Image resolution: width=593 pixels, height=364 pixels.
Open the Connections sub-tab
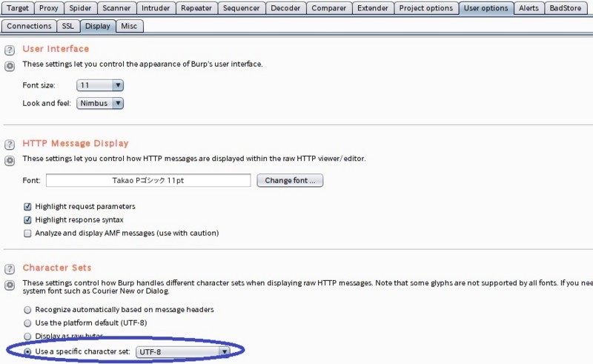(x=29, y=26)
